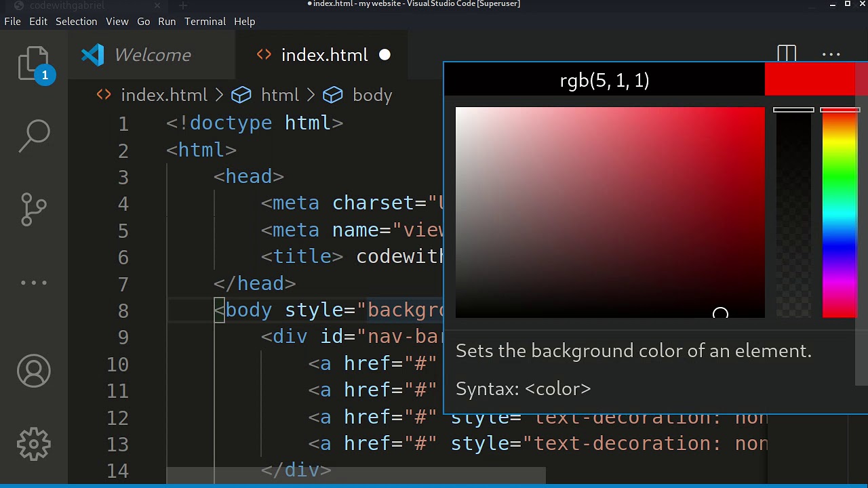Screen dimensions: 868x488
Task: Open the View menu
Action: coord(117,22)
